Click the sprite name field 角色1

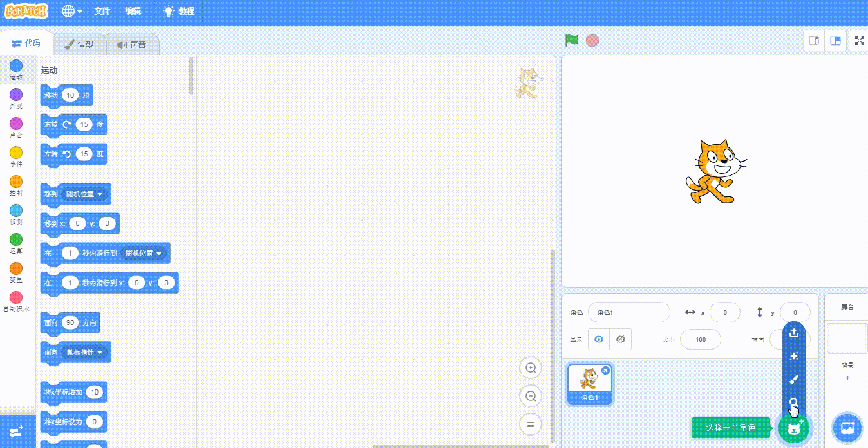[629, 312]
